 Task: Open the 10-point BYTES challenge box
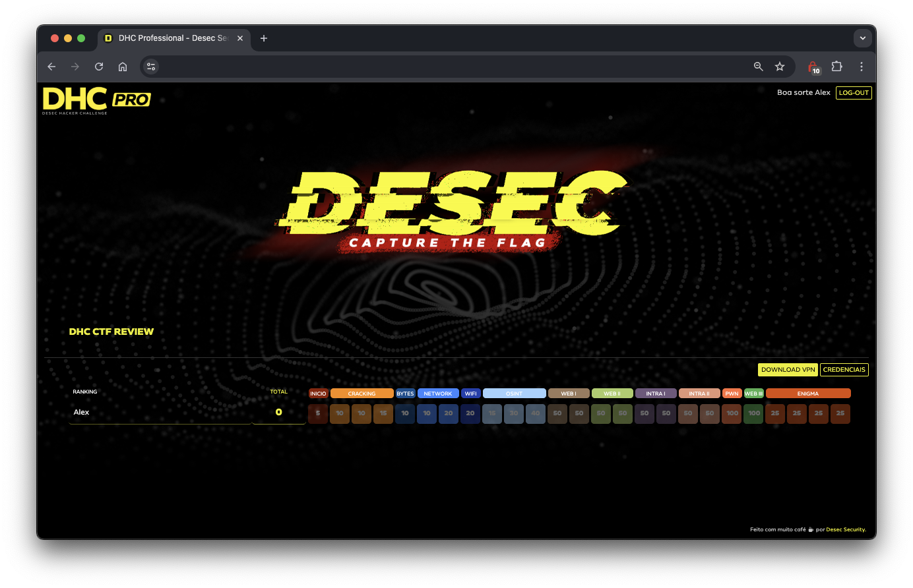[x=405, y=413]
